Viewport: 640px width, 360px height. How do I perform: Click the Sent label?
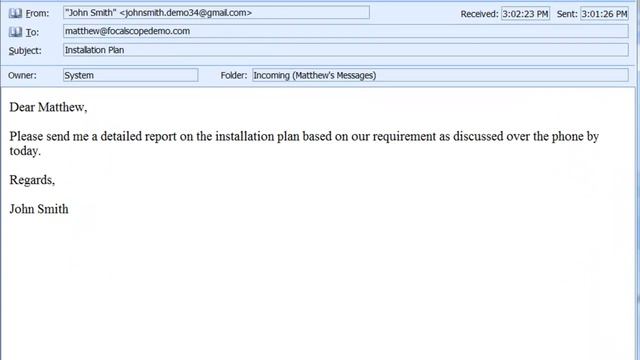pos(567,14)
